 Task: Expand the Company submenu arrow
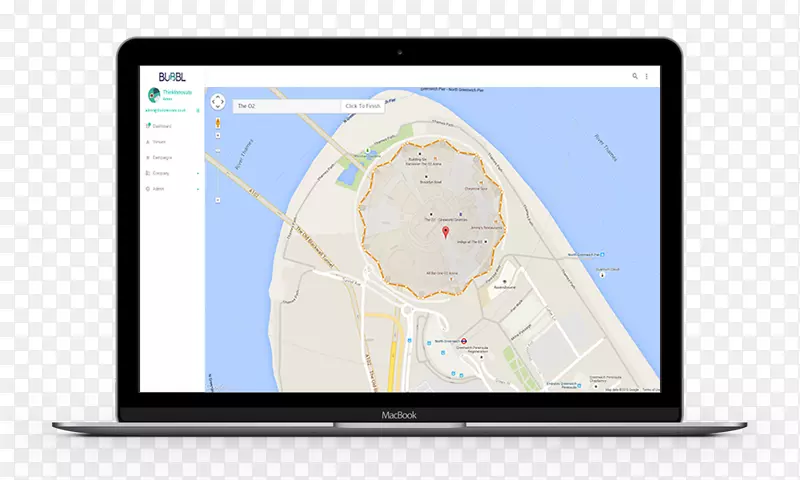(198, 173)
